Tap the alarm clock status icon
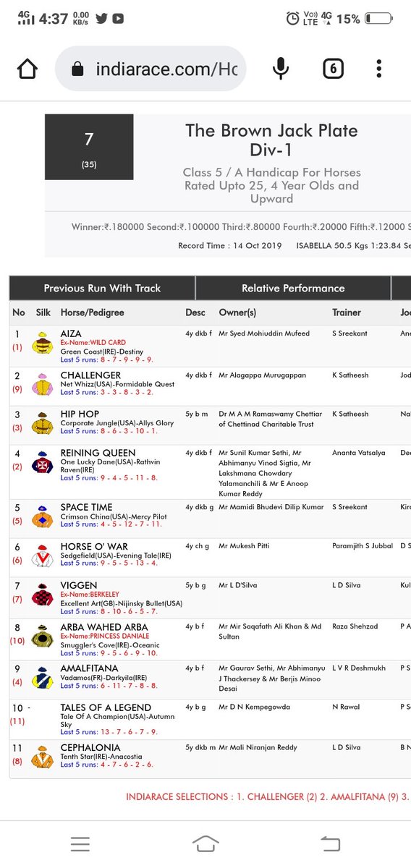411x868 pixels. pyautogui.click(x=292, y=18)
